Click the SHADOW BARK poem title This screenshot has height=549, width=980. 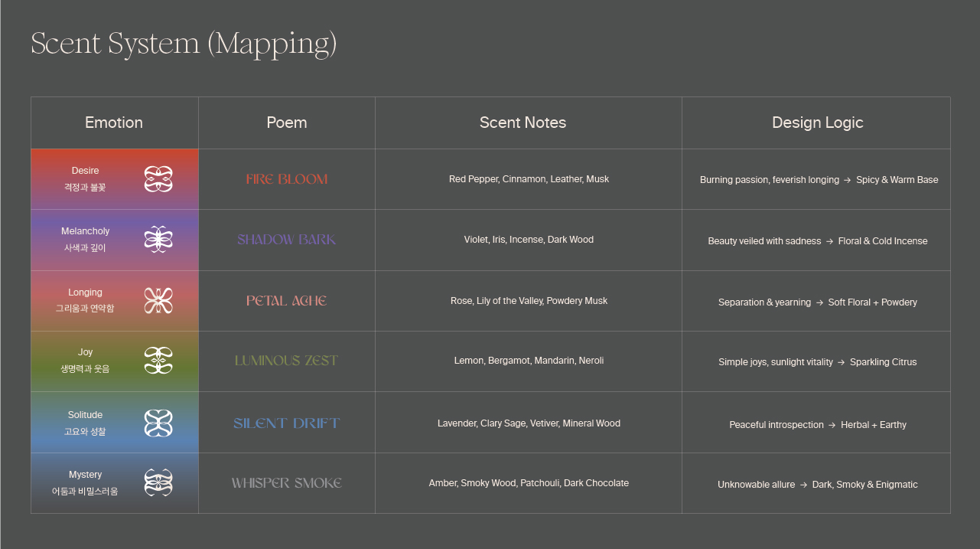point(287,240)
